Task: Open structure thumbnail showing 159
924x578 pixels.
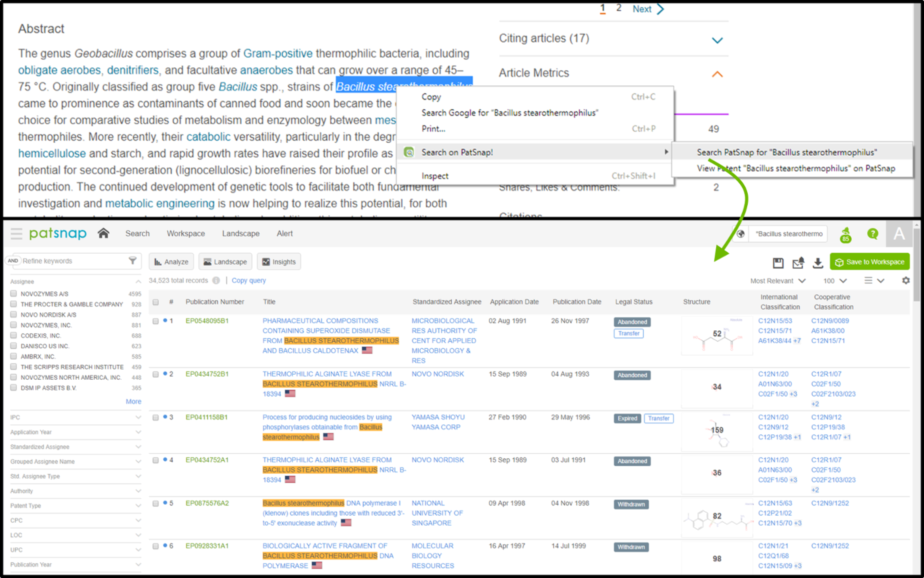Action: point(717,431)
